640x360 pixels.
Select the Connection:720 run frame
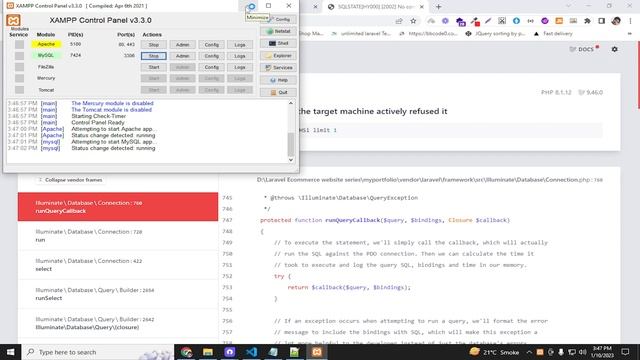click(x=118, y=236)
